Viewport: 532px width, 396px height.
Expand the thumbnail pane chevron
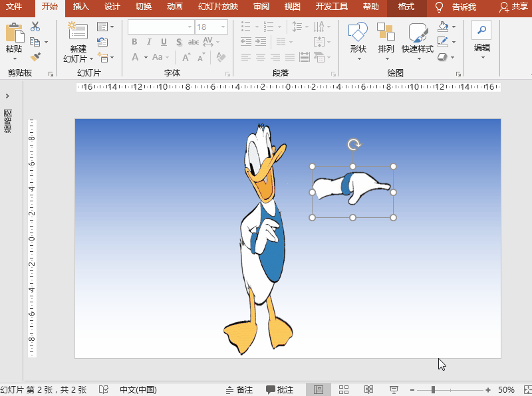pos(7,96)
